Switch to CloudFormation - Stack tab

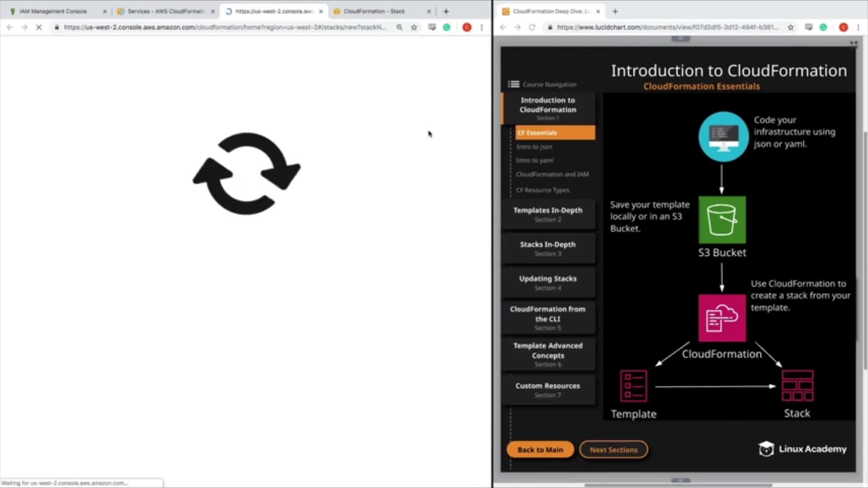pyautogui.click(x=374, y=11)
